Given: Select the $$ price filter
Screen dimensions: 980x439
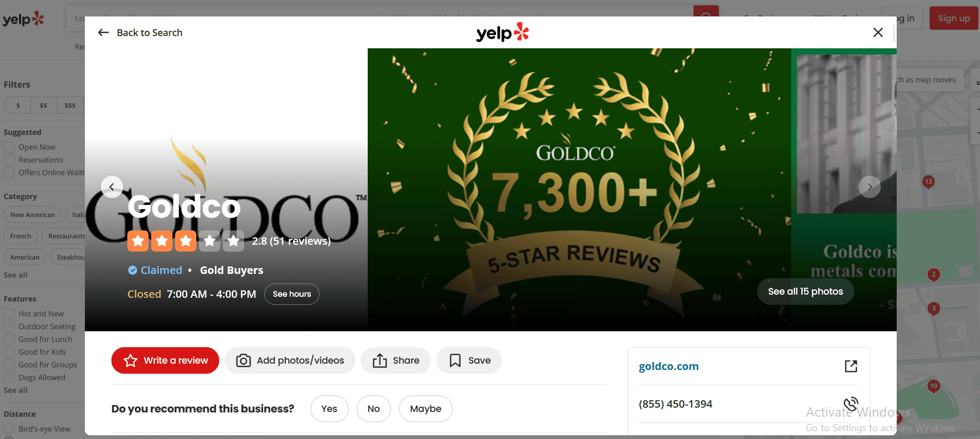Looking at the screenshot, I should (x=44, y=105).
